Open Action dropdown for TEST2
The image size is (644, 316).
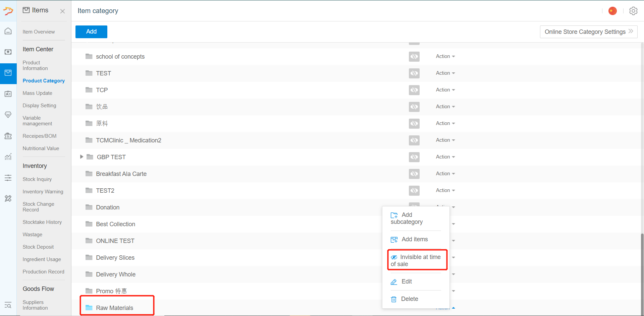click(445, 190)
